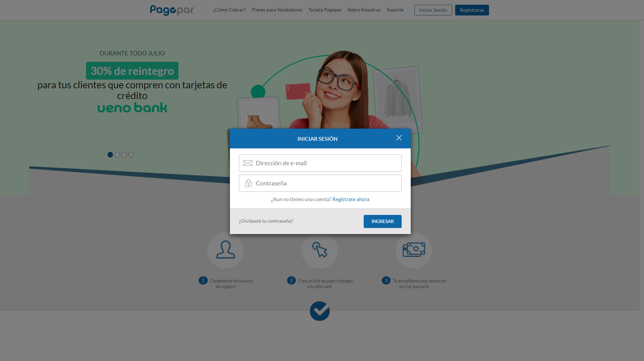Click the 30% de reintegro banner
The image size is (644, 361).
132,71
